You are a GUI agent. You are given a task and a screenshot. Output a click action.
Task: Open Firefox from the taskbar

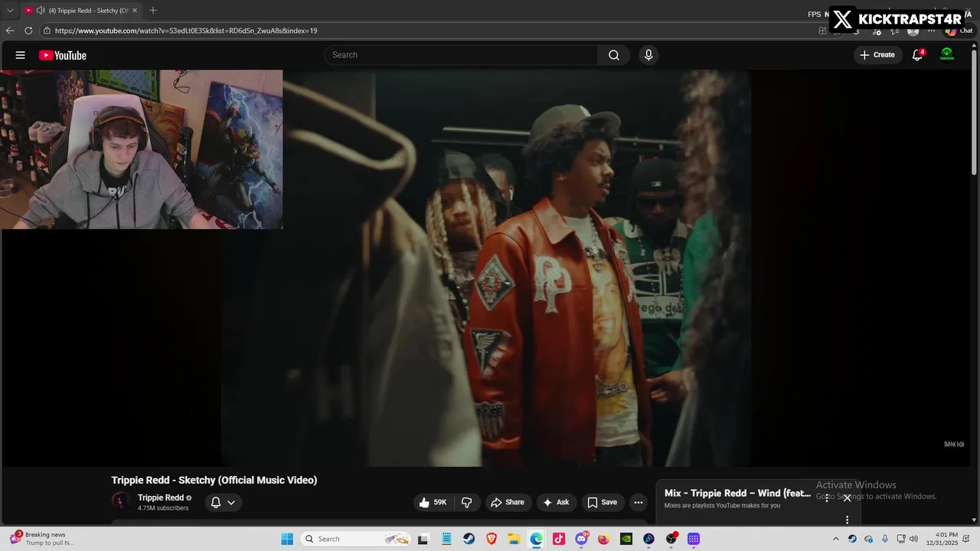[604, 539]
